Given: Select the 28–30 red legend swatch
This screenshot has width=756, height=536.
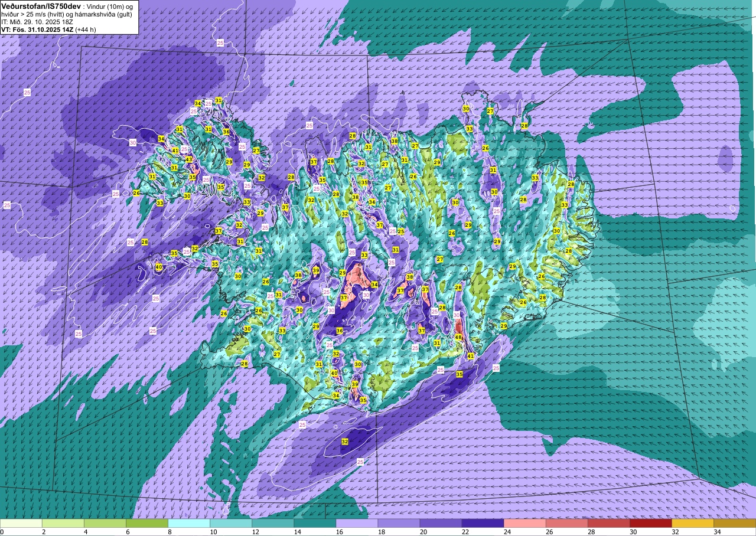Looking at the screenshot, I should tap(608, 523).
